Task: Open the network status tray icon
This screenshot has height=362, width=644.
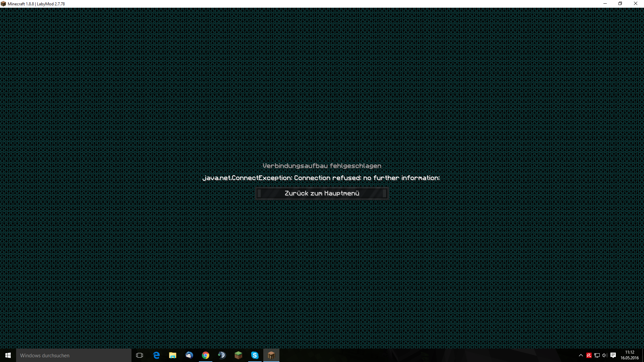Action: (597, 355)
